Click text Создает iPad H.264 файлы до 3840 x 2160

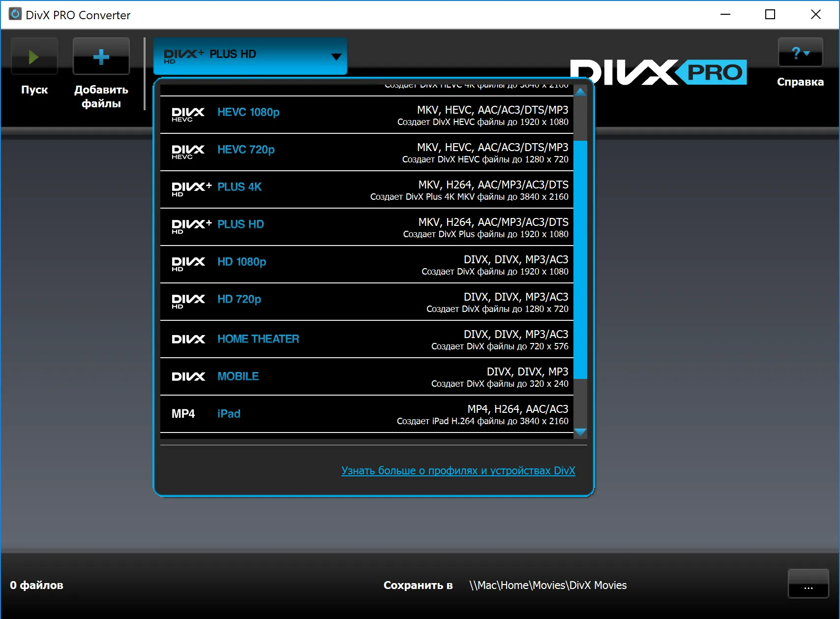click(x=482, y=421)
